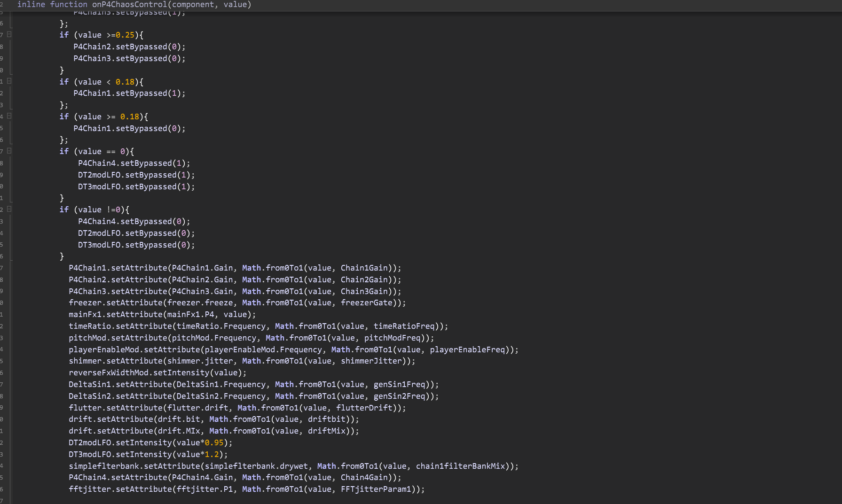
Task: Select line 'DT2modLFO.setBypassed(1);'
Action: click(x=136, y=175)
